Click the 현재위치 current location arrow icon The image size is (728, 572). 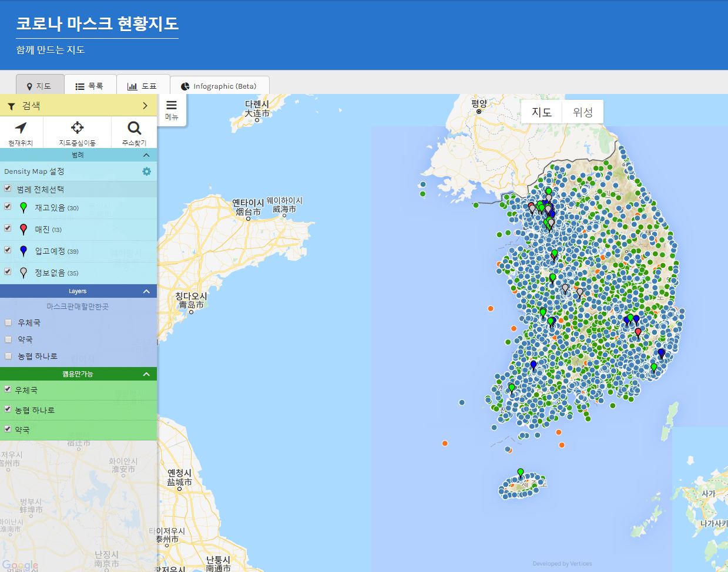coord(21,128)
